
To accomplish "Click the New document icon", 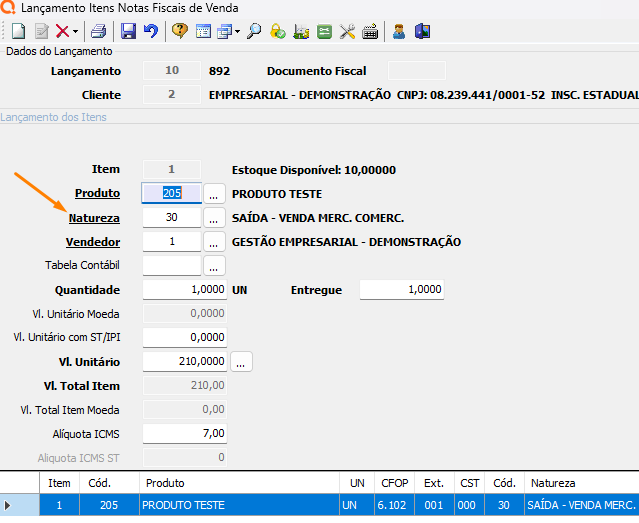I will coord(18,32).
